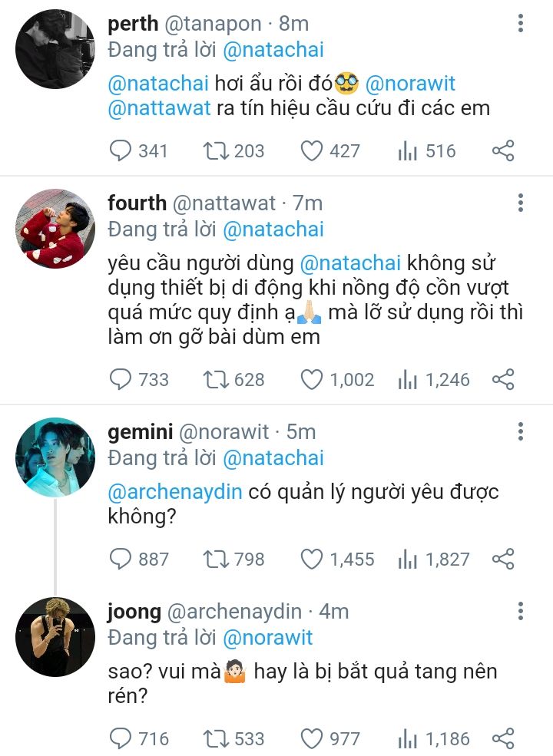View analytics on perth's tweet showing 516
This screenshot has width=553, height=756.
coord(407,151)
